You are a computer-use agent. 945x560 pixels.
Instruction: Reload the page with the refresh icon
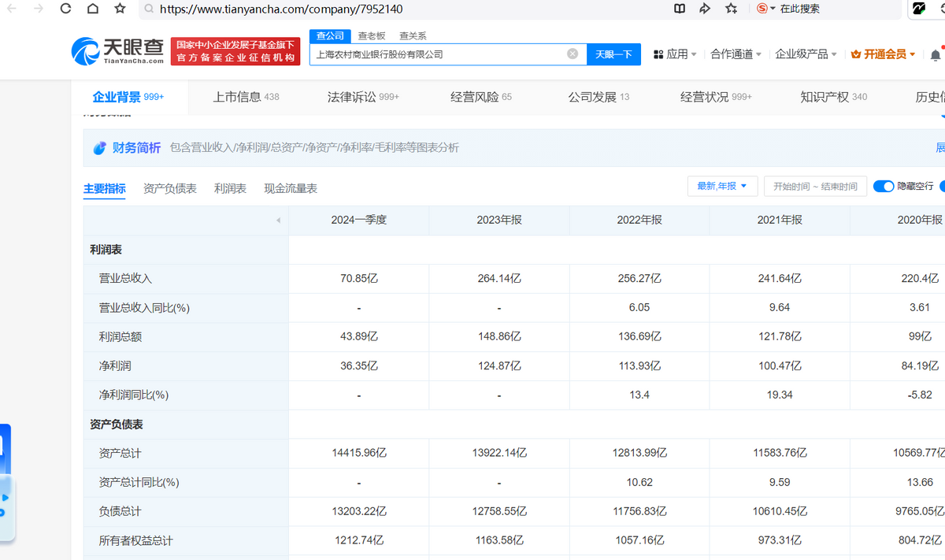click(65, 9)
